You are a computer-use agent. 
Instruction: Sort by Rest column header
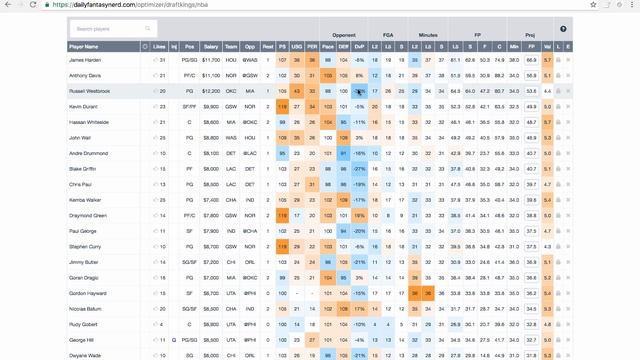point(268,47)
